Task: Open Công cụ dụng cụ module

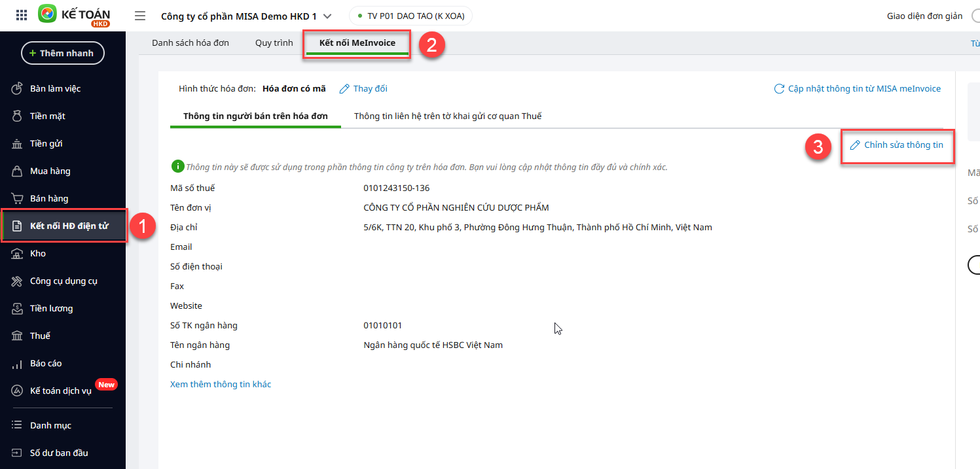Action: [x=64, y=281]
